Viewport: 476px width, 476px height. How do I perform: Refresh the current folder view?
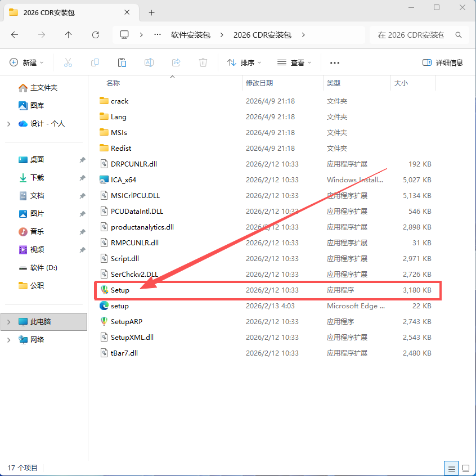[96, 35]
